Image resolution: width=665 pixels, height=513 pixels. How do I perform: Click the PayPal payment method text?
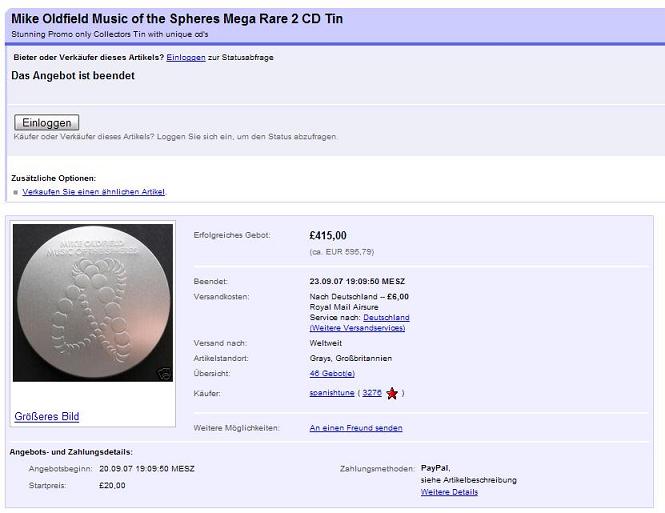[x=435, y=467]
